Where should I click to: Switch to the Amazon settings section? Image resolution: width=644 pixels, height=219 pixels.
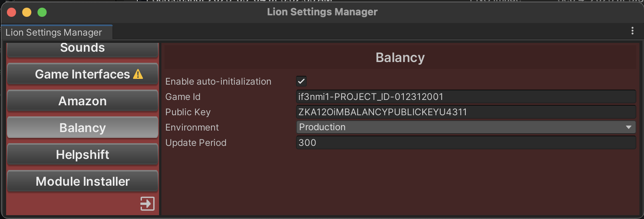pos(83,101)
